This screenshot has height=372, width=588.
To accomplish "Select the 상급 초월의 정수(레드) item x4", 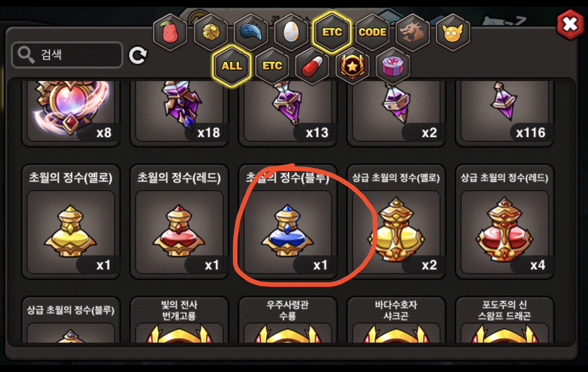I will [x=505, y=222].
